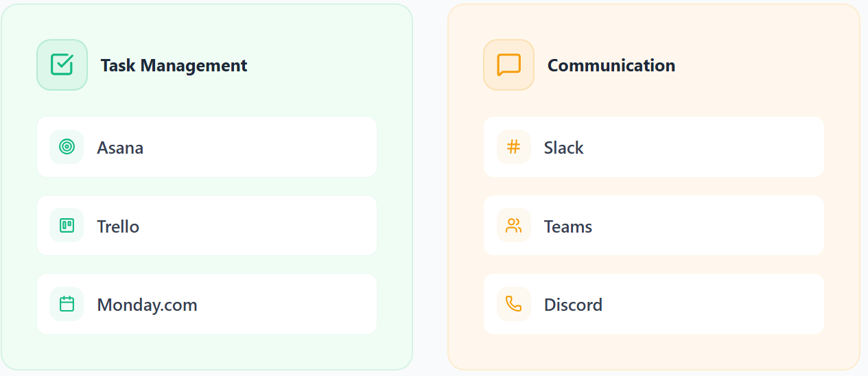Click the "Slack" label text

coord(563,148)
